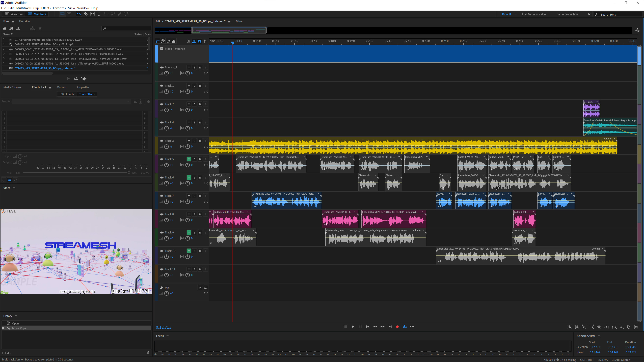This screenshot has width=644, height=362.
Task: Solo Track 3 with S button
Action: (195, 141)
